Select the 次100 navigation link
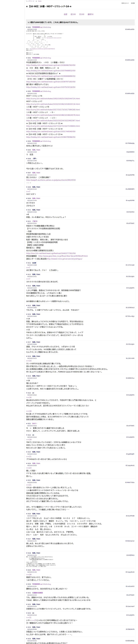138x644 pixels. click(x=82, y=14)
